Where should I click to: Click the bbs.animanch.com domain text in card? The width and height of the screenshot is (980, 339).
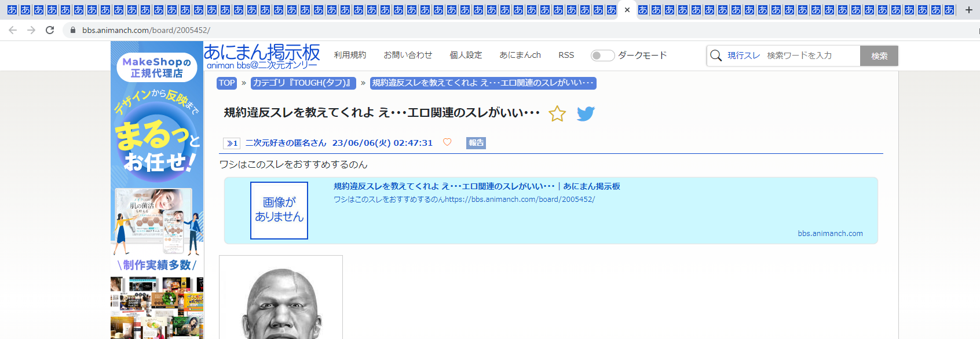pos(830,234)
